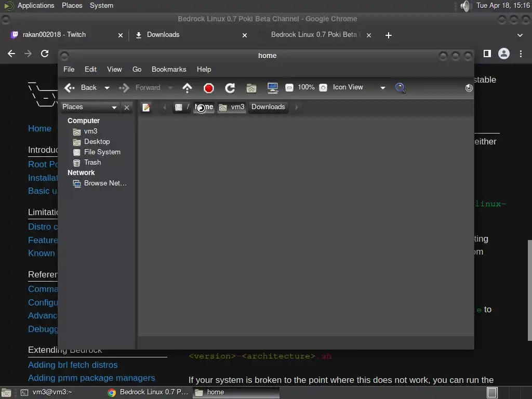Go to Home folder toolbar icon
This screenshot has width=532, height=399.
(x=251, y=88)
